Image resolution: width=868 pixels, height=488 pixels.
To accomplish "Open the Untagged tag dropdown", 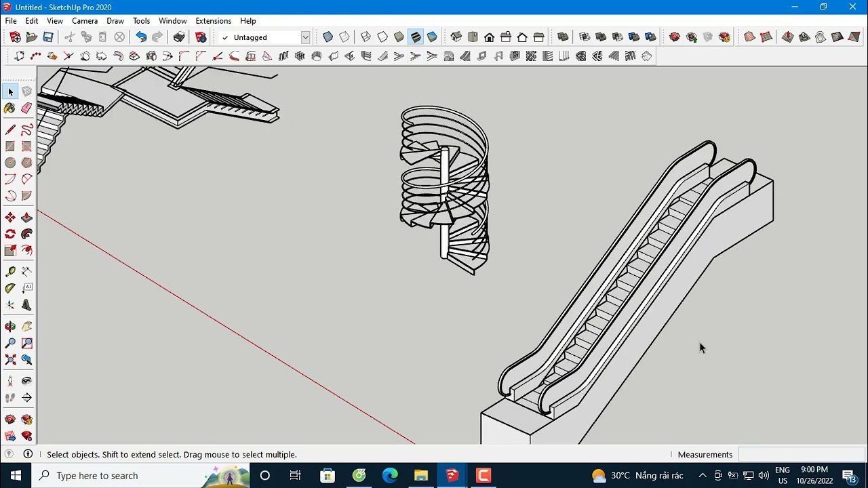I will [x=306, y=37].
